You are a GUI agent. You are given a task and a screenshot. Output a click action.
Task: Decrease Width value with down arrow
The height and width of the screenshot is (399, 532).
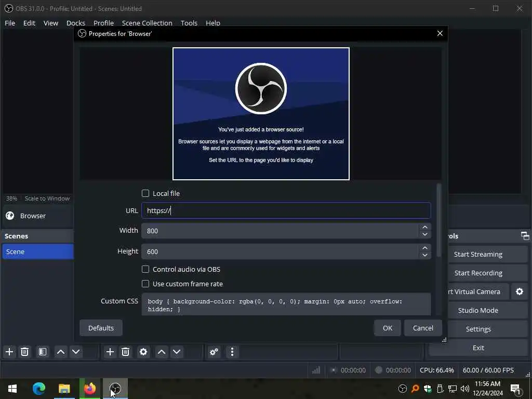click(x=425, y=234)
